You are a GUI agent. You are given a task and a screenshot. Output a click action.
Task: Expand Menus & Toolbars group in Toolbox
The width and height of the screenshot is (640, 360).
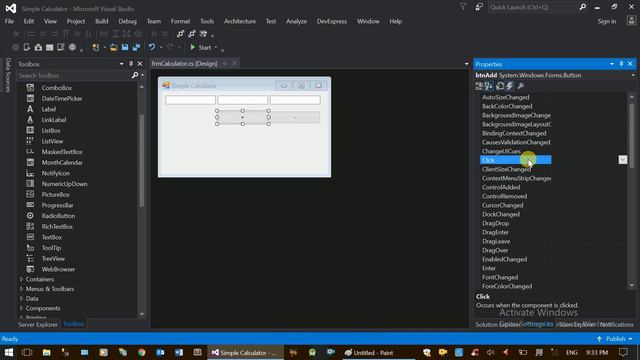coord(21,289)
